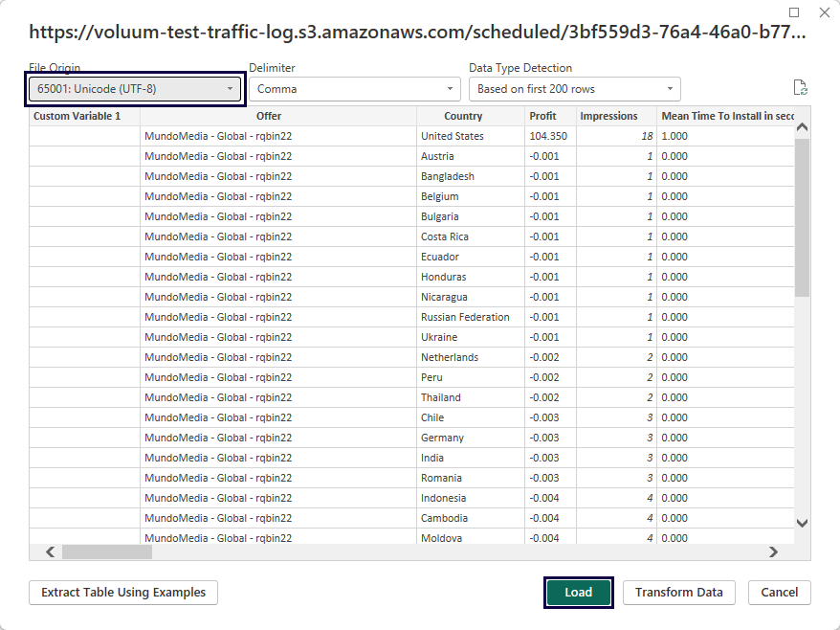Maximize the dialog window
Image resolution: width=840 pixels, height=630 pixels.
point(794,12)
